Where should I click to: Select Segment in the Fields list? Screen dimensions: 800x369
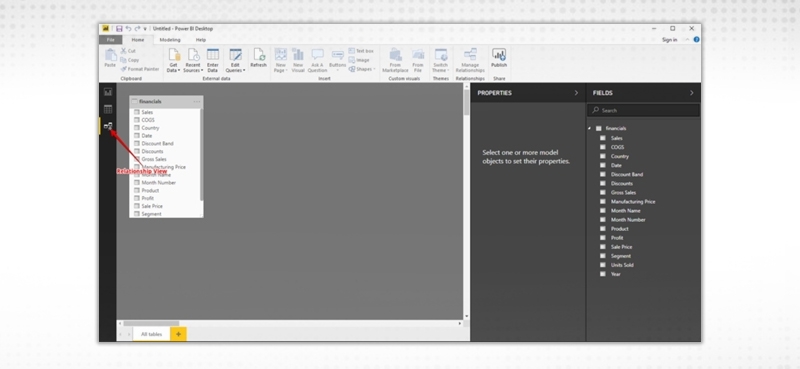pyautogui.click(x=621, y=256)
